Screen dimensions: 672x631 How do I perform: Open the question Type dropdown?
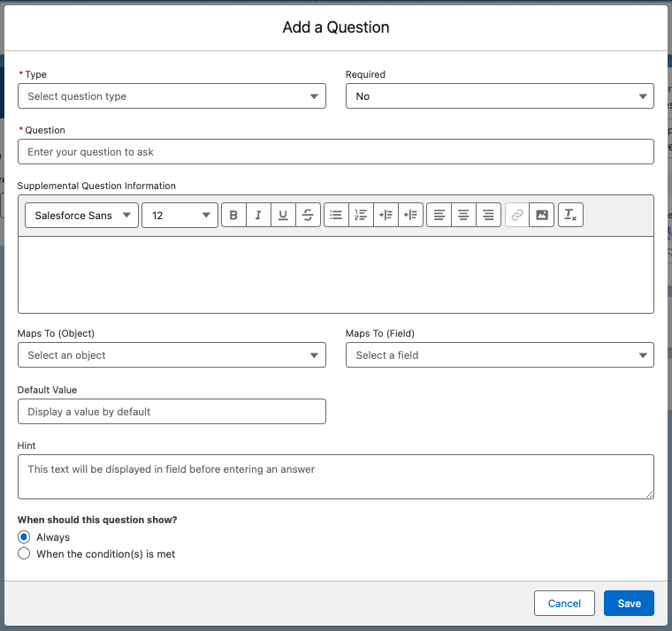pos(172,96)
